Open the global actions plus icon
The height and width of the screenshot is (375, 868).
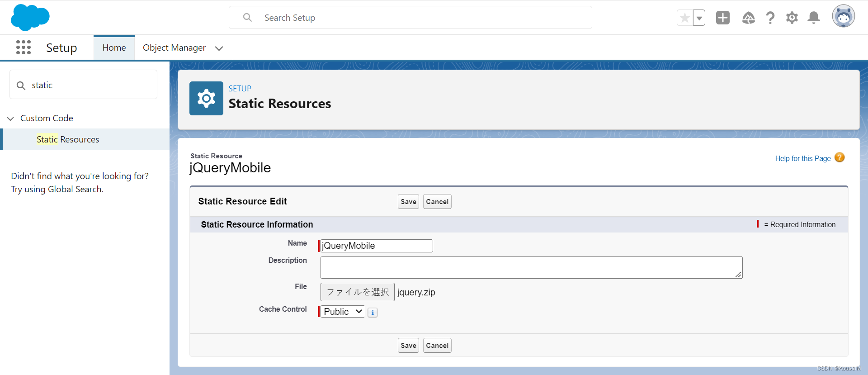click(723, 18)
